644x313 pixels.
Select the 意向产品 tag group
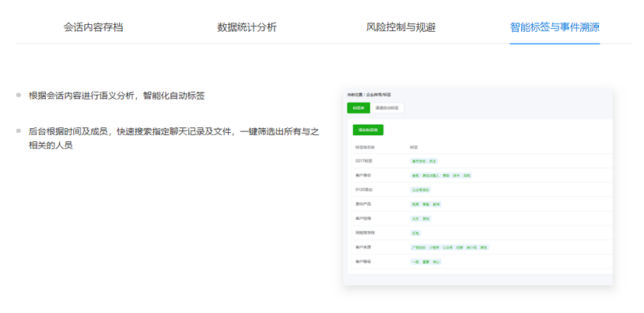[364, 204]
